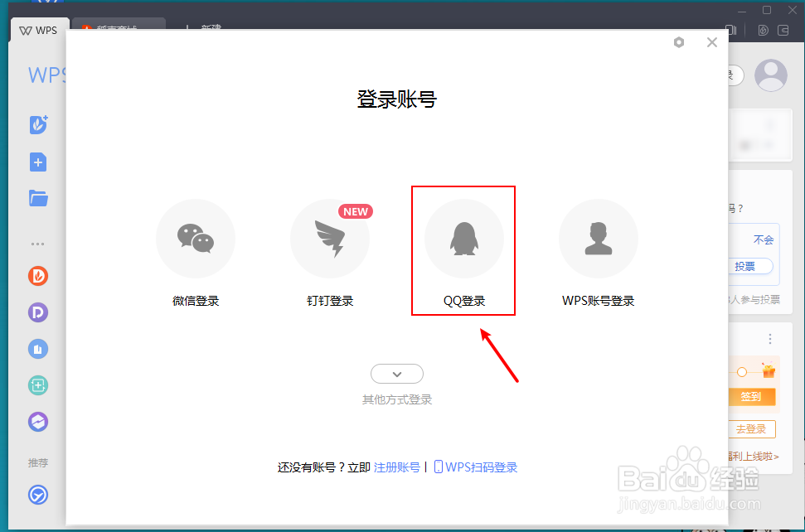Click the 推荐 label in sidebar
Viewport: 805px width, 532px height.
point(38,462)
